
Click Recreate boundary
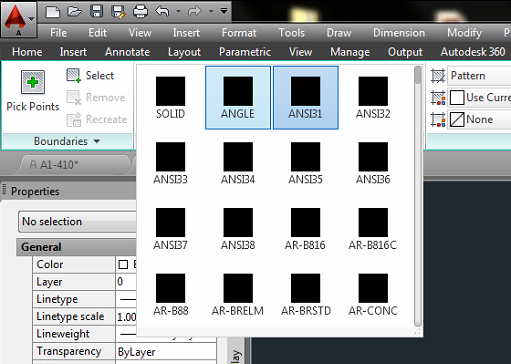pyautogui.click(x=97, y=119)
